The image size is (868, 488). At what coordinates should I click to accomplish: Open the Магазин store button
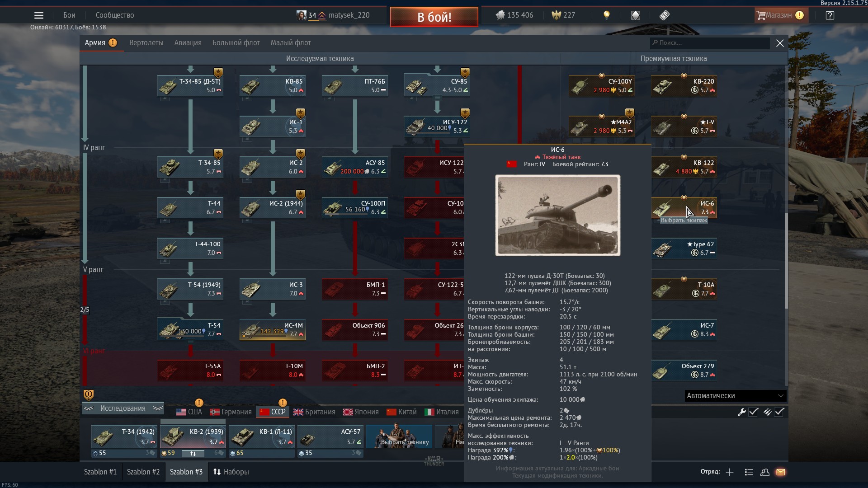point(781,15)
